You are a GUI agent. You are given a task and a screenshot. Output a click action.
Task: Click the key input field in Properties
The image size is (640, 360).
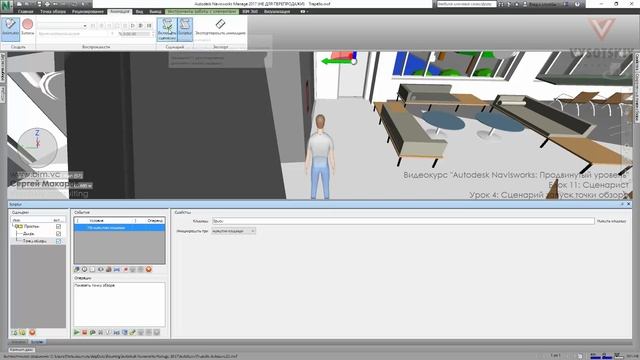pyautogui.click(x=403, y=221)
